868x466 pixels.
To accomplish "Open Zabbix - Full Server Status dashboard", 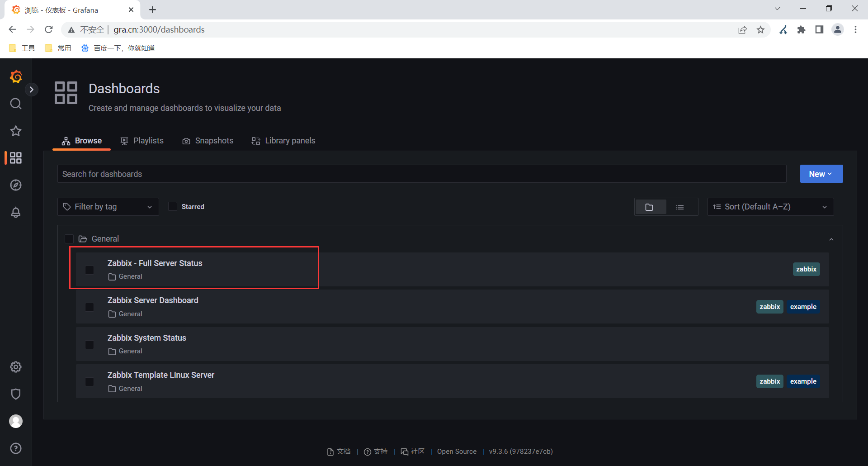I will point(155,263).
